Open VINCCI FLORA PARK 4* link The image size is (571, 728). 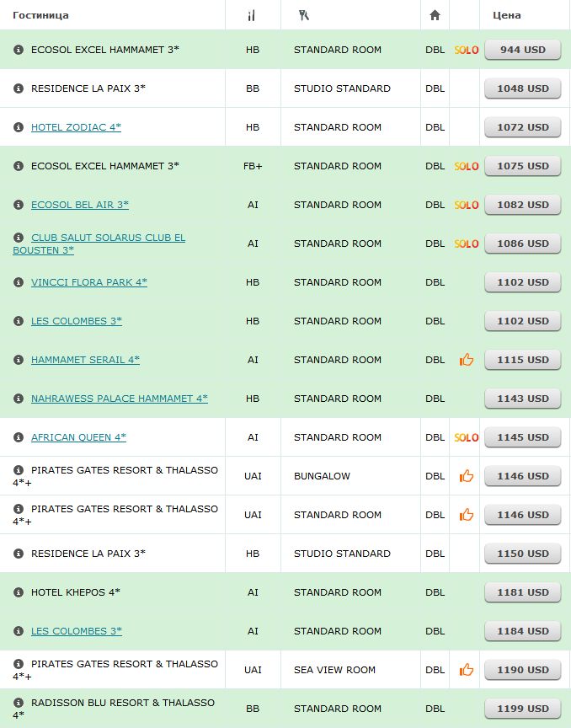tap(89, 282)
